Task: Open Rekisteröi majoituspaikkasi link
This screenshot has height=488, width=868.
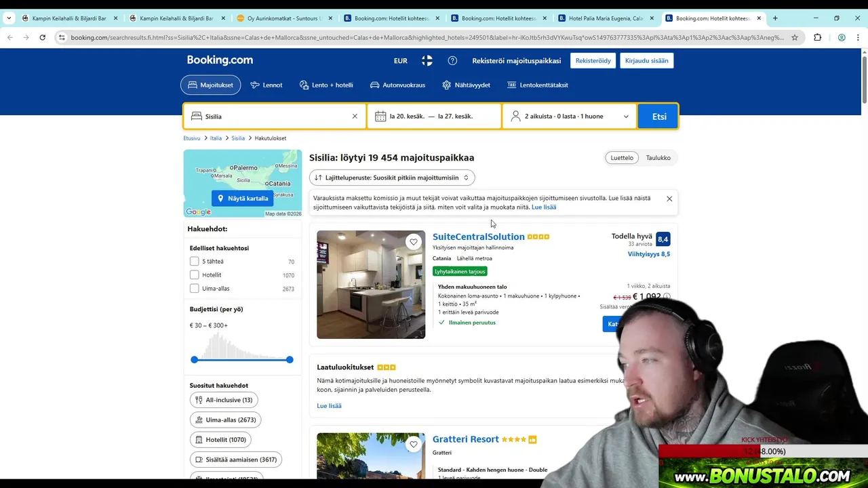Action: pyautogui.click(x=517, y=61)
